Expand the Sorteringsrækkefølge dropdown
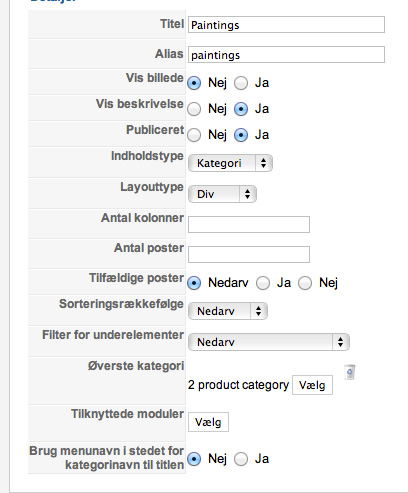This screenshot has width=408, height=493. point(228,311)
